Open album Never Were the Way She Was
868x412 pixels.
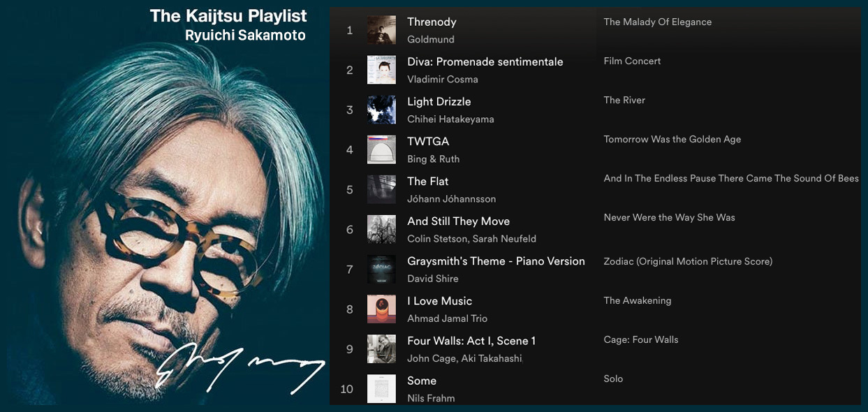[670, 217]
